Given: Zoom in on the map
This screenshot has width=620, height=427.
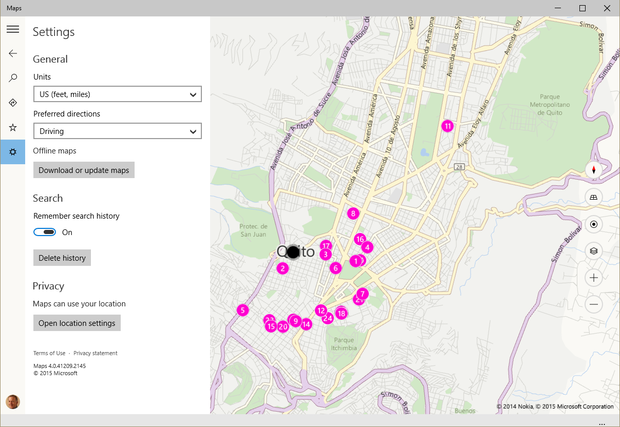Looking at the screenshot, I should (x=594, y=278).
